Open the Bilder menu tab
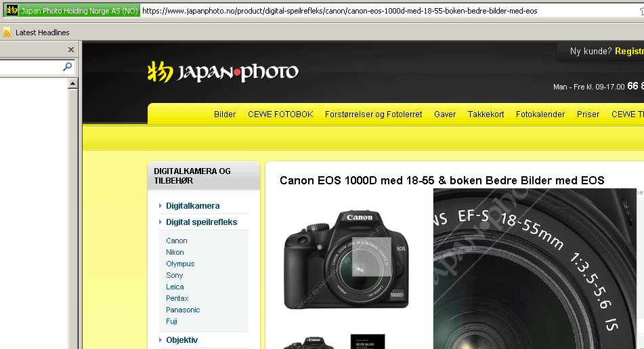The width and height of the screenshot is (644, 349). [x=225, y=115]
